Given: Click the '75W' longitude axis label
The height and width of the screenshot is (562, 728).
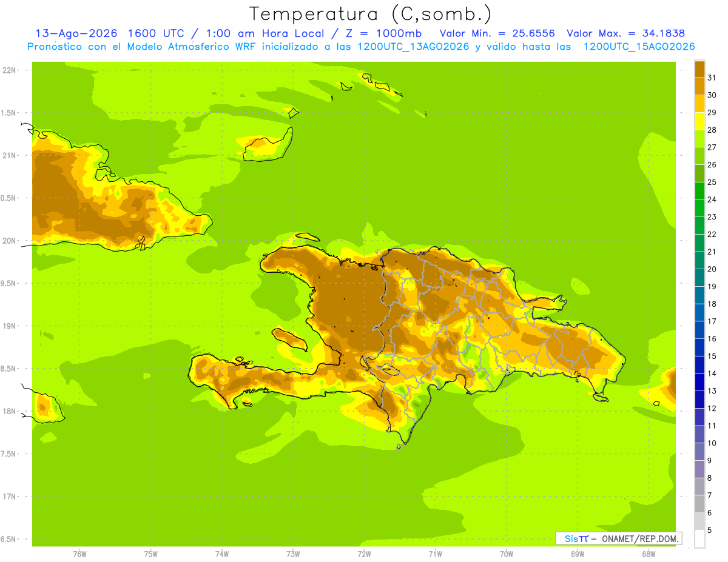Looking at the screenshot, I should tap(151, 554).
